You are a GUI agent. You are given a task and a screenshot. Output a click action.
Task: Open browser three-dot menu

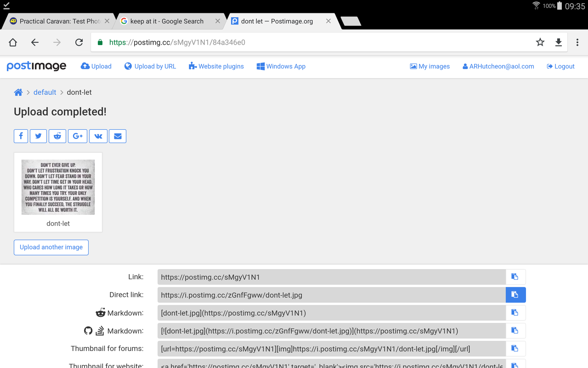[x=577, y=42]
